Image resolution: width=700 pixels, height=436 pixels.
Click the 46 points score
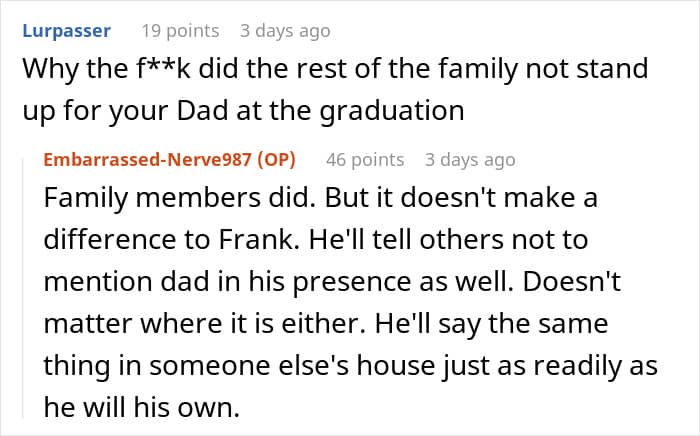coord(365,159)
